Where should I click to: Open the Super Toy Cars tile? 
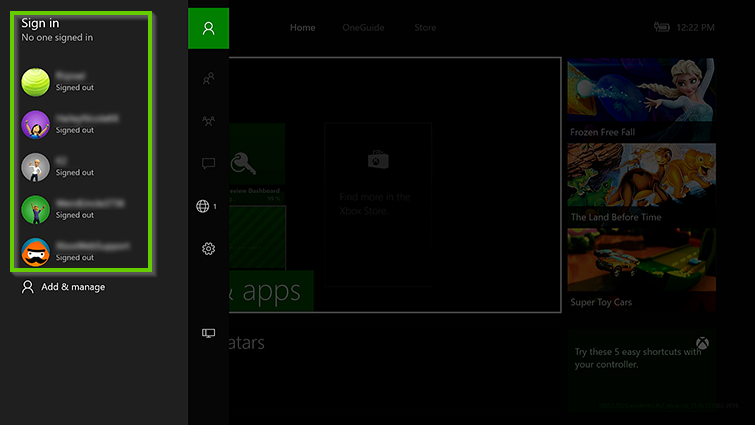click(x=641, y=270)
